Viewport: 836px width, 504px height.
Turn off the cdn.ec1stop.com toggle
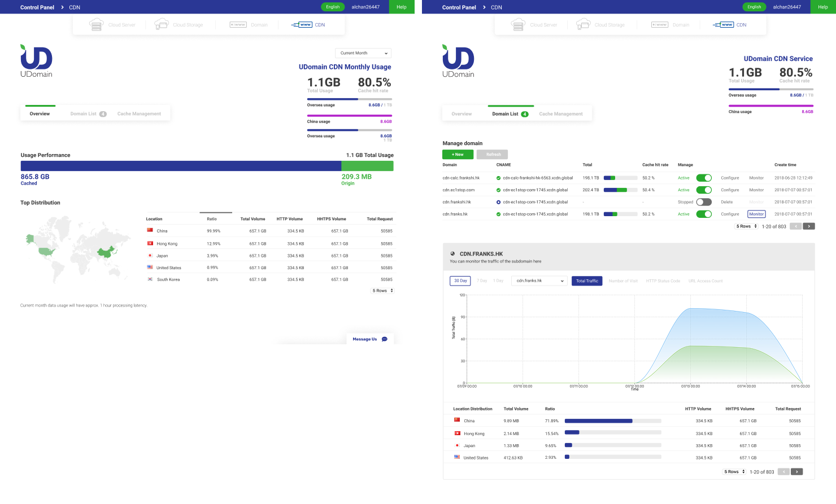tap(704, 190)
